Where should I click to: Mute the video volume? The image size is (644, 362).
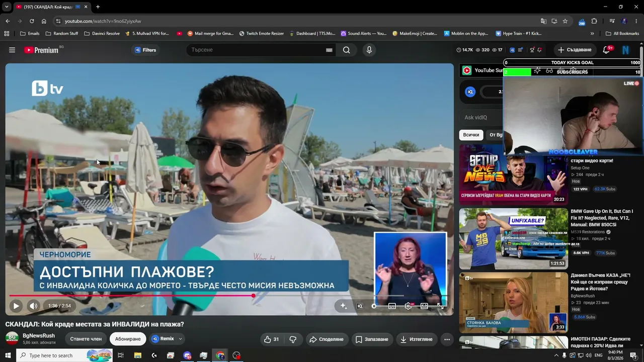[x=33, y=306]
